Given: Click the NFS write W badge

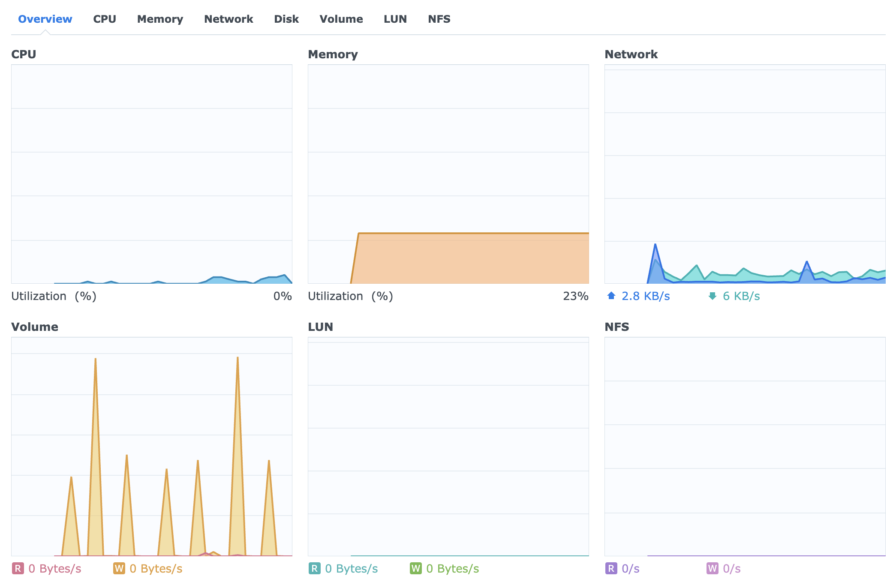Looking at the screenshot, I should 712,568.
